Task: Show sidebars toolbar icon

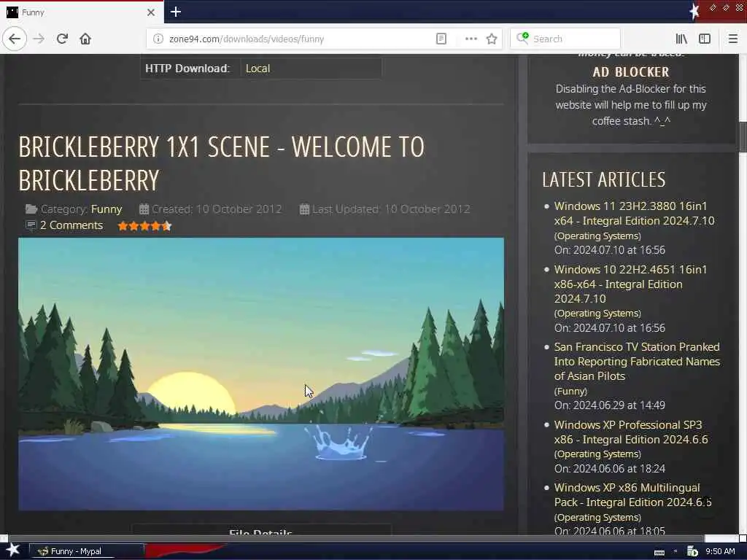Action: pyautogui.click(x=705, y=39)
